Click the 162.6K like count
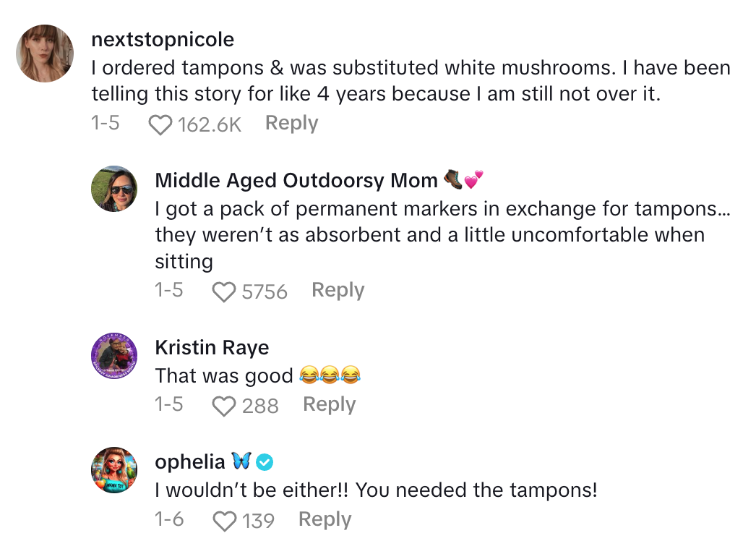This screenshot has height=554, width=756. point(209,125)
